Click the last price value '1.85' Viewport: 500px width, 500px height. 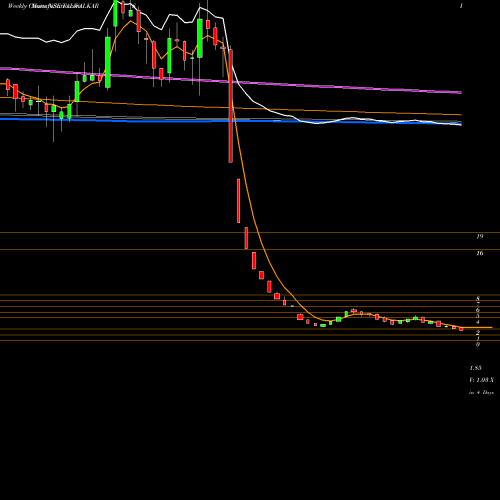coord(475,368)
